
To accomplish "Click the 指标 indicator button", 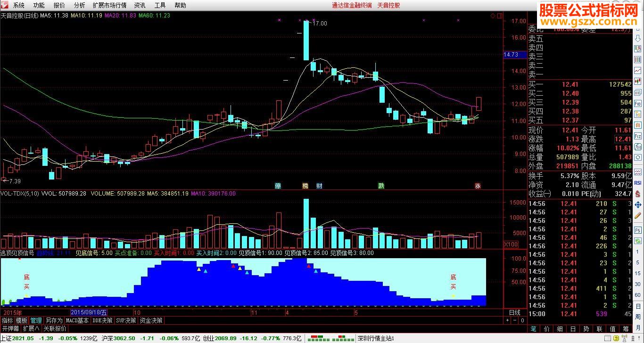I will tap(8, 320).
